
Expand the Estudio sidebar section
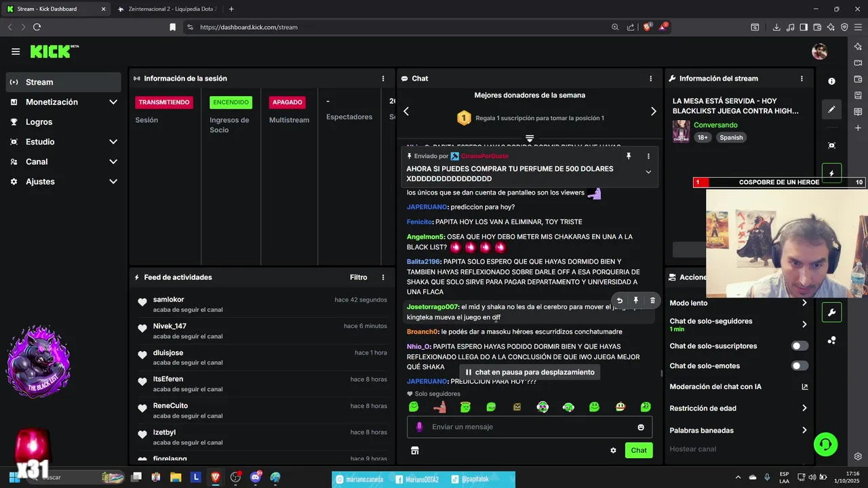(x=113, y=142)
